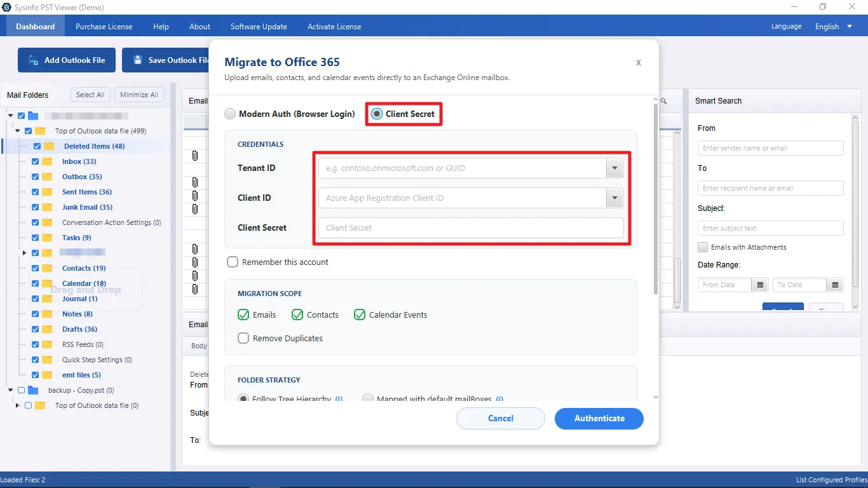The height and width of the screenshot is (488, 868).
Task: Click the Deleted Items folder icon
Action: click(x=49, y=146)
